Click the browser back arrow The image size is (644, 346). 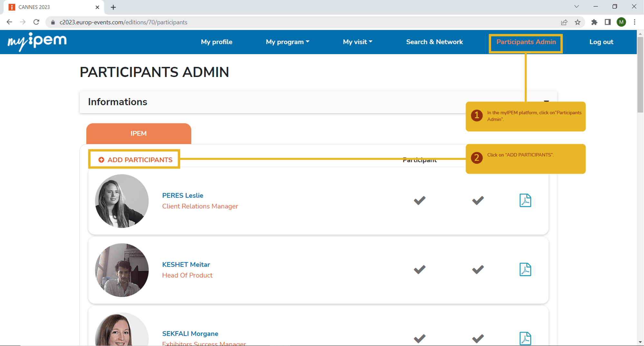click(9, 22)
